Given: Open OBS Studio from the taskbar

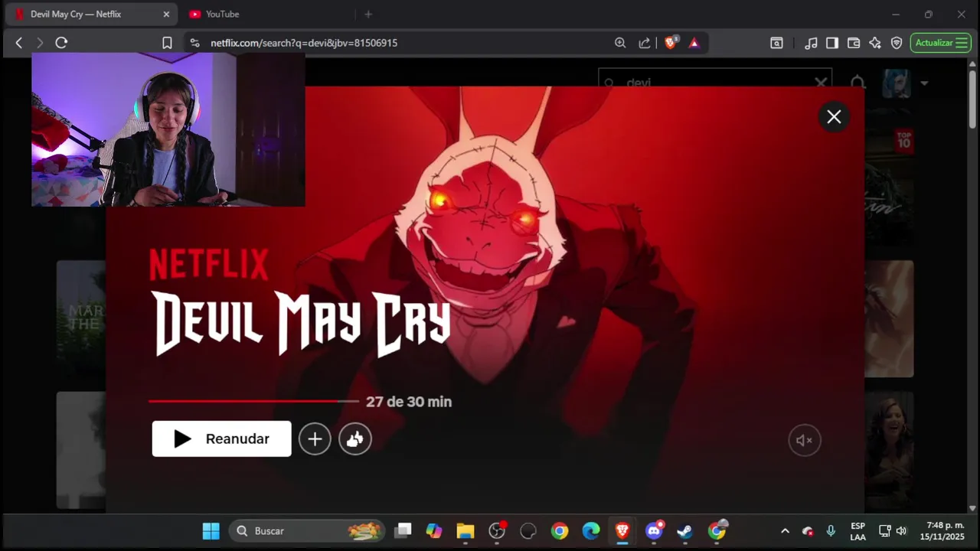Looking at the screenshot, I should (x=497, y=530).
